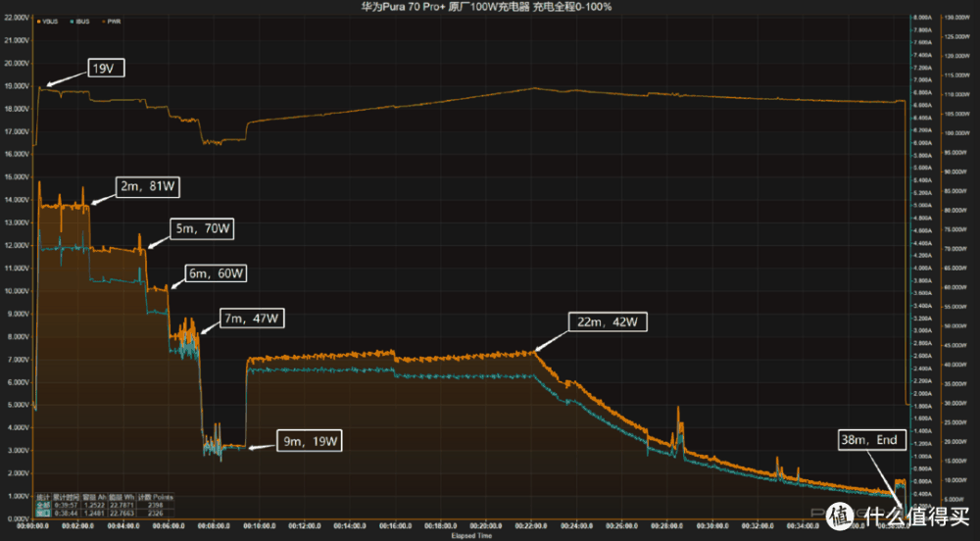Click the 窗口 row in statistics table

(x=42, y=513)
